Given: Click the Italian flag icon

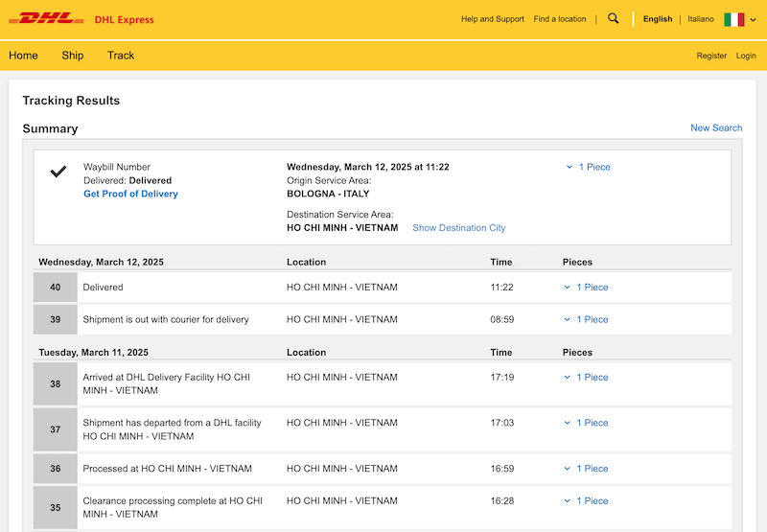Looking at the screenshot, I should [x=733, y=19].
